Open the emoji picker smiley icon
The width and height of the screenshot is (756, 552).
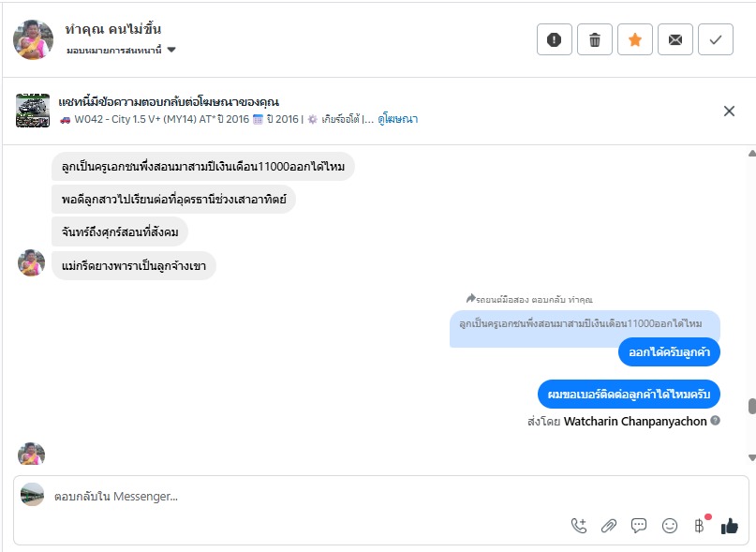click(670, 526)
